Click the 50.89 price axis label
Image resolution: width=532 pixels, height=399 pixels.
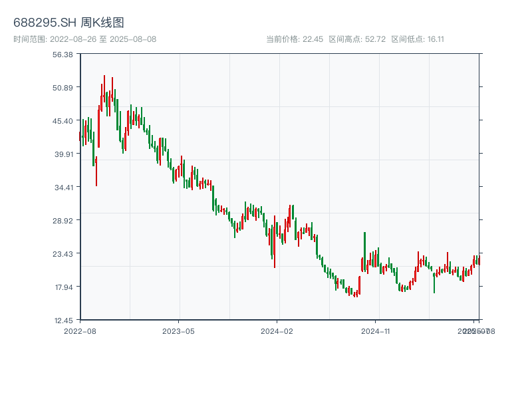coord(63,88)
